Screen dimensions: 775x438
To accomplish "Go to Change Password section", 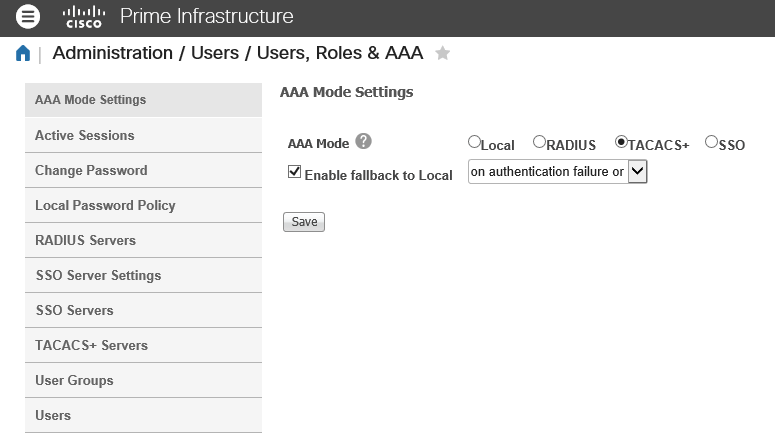I will coord(91,170).
